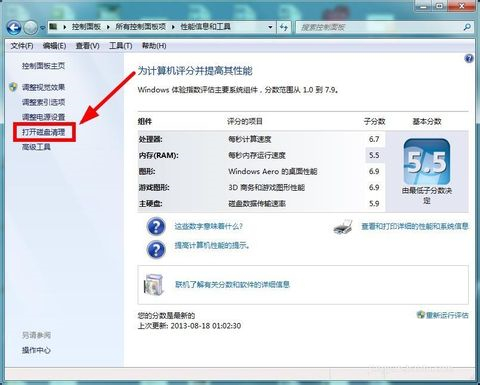The width and height of the screenshot is (480, 385).
Task: Go to 控制面板主页 link
Action: pyautogui.click(x=43, y=66)
